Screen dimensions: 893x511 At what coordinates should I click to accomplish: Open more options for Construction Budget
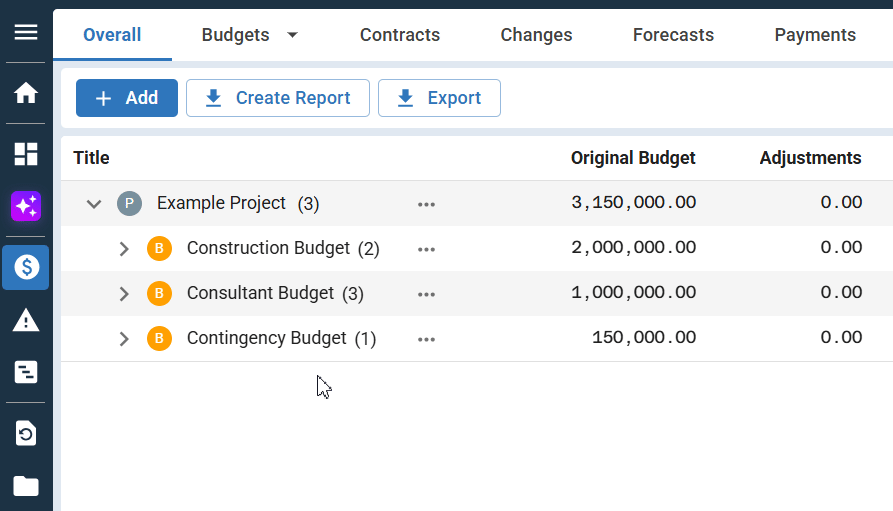[427, 249]
